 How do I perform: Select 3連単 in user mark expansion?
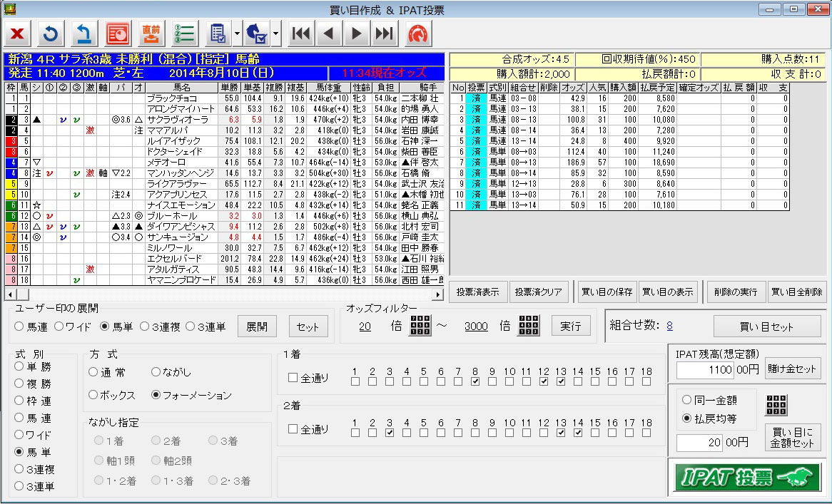click(191, 326)
